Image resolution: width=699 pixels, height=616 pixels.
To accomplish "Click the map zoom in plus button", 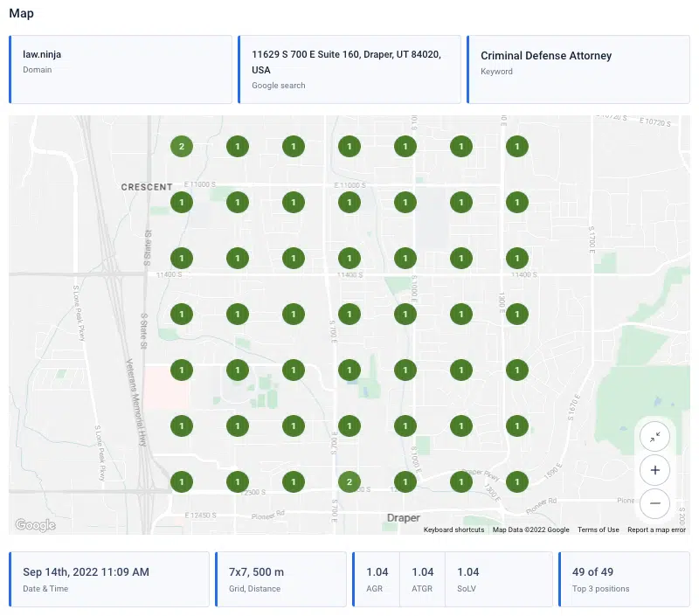I will pos(654,470).
